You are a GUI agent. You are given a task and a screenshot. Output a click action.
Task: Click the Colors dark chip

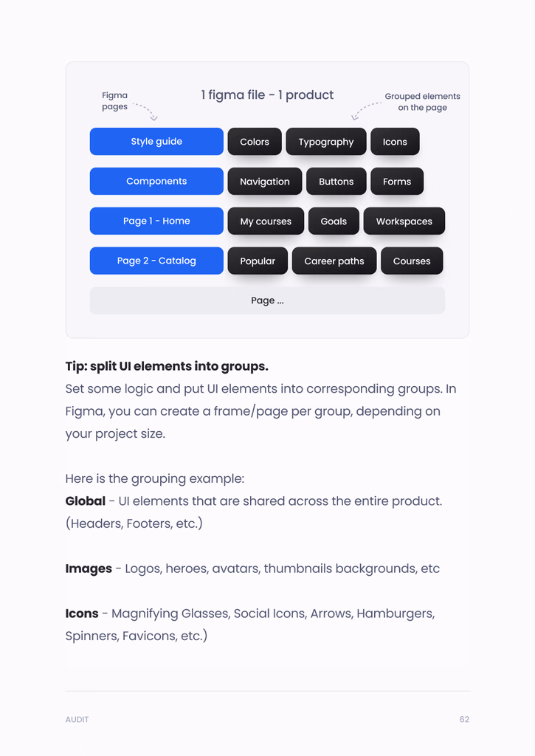pyautogui.click(x=255, y=142)
